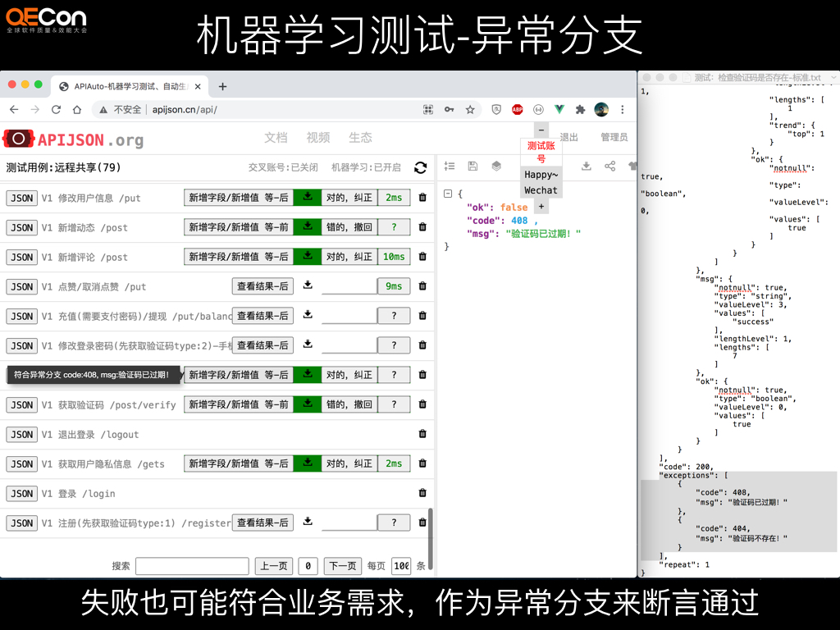The image size is (840, 630).
Task: Click the green download icon on 修改用户信息 row
Action: 307,197
